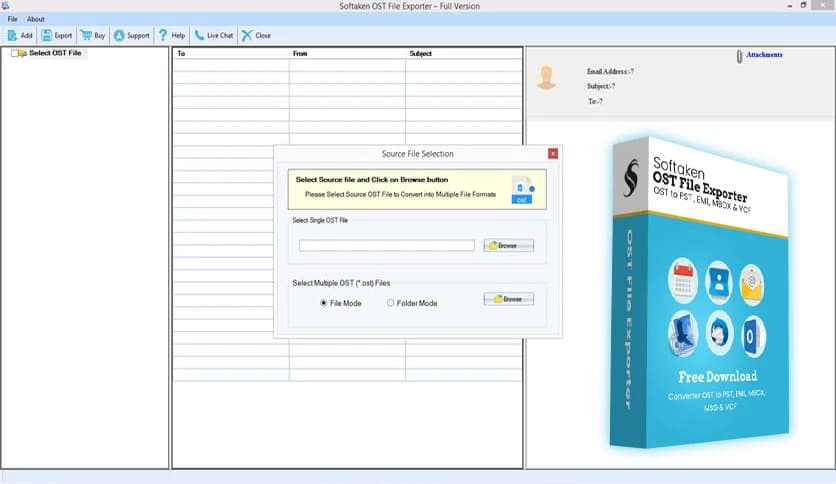This screenshot has width=836, height=484.
Task: Minimize the application window
Action: point(790,6)
